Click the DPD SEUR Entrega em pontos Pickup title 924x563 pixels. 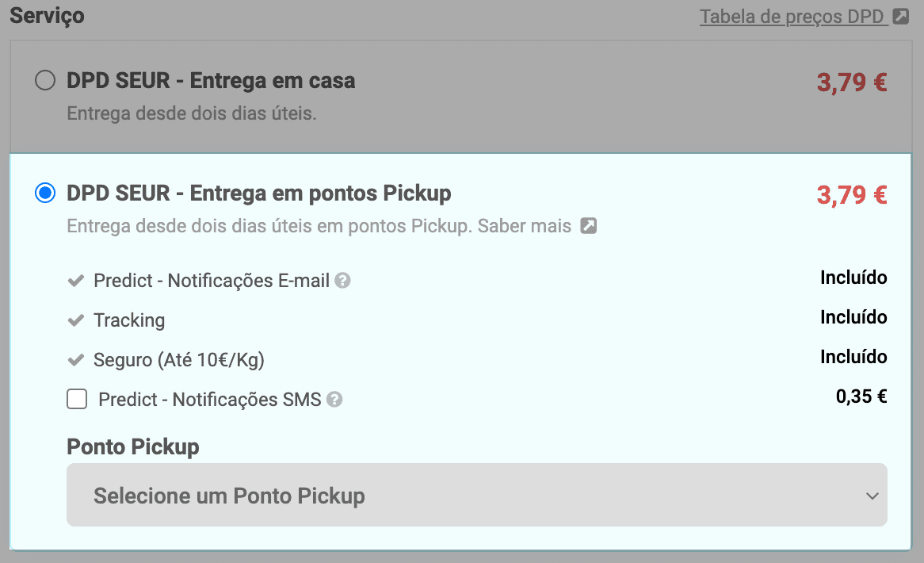[x=259, y=193]
